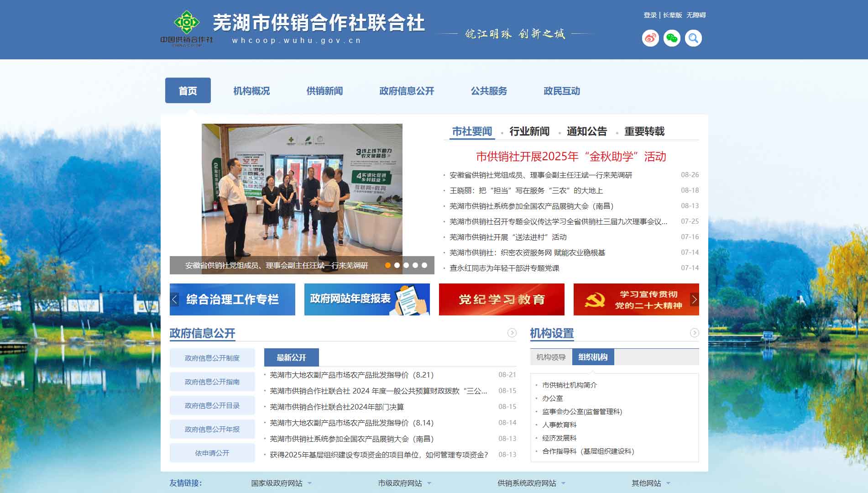
Task: Click left arrow of banner carousel
Action: [174, 299]
